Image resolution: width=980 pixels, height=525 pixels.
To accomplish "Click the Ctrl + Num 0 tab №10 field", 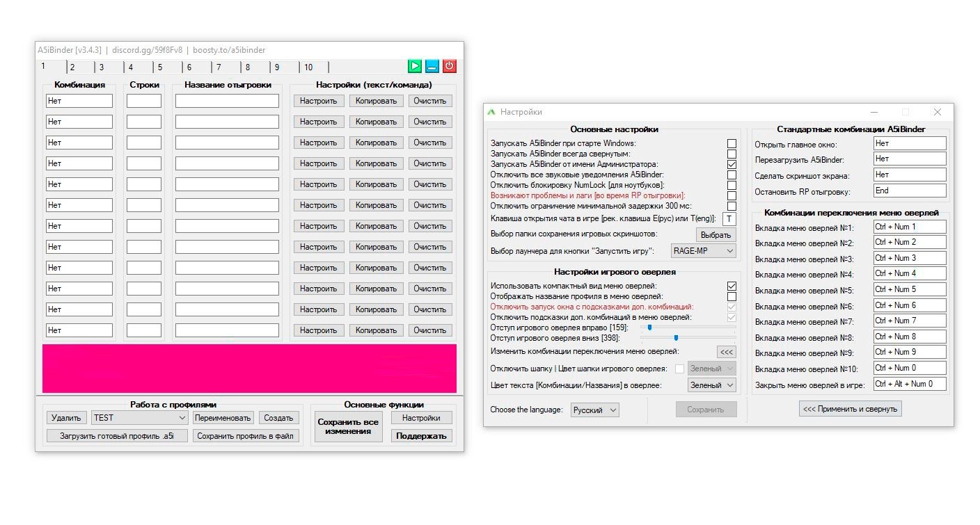I will click(x=910, y=368).
